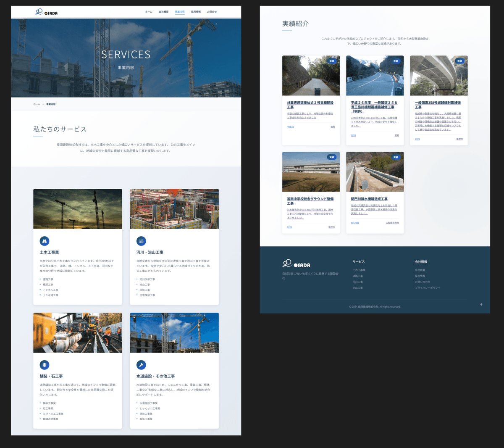Image resolution: width=504 pixels, height=448 pixels.
Task: Click the 橋梁工事 list item
Action: [x=48, y=285]
